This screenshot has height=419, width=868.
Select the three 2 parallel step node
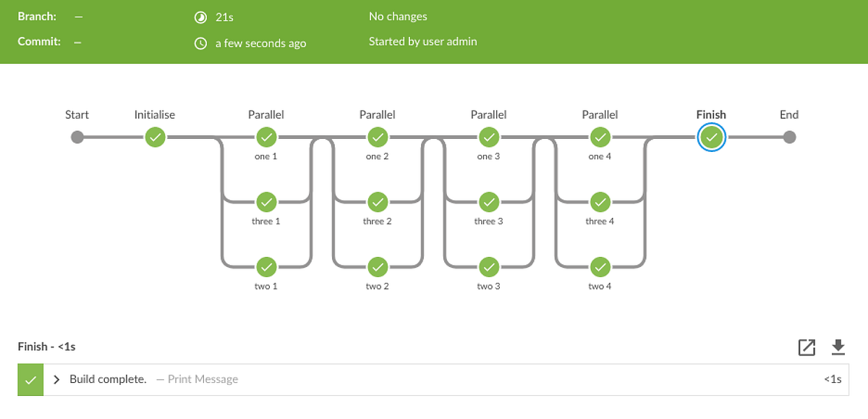click(x=378, y=202)
